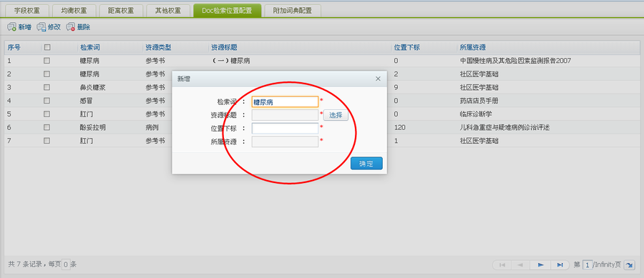
Task: Click into 位置下标 input field
Action: point(285,129)
